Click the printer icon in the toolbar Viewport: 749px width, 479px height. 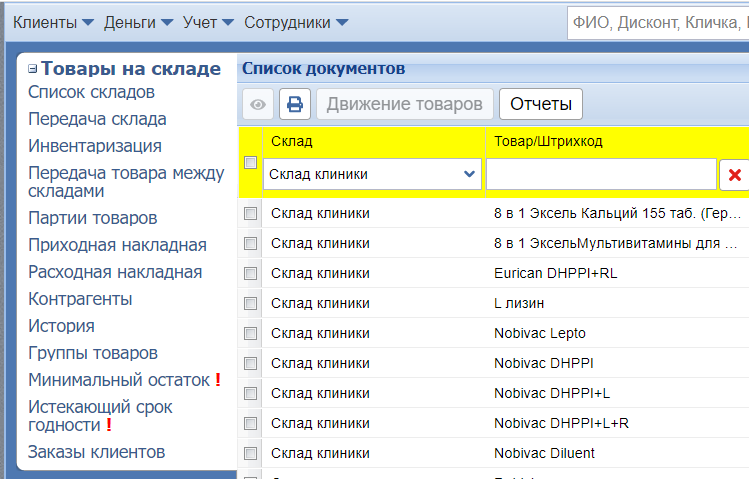295,104
